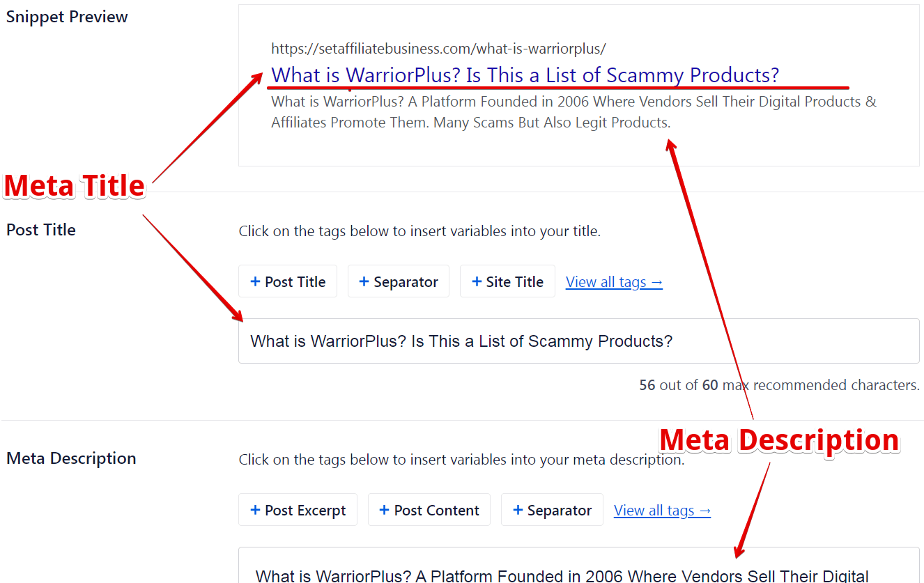This screenshot has width=924, height=583.
Task: Focus the Meta Description text box
Action: pos(578,565)
